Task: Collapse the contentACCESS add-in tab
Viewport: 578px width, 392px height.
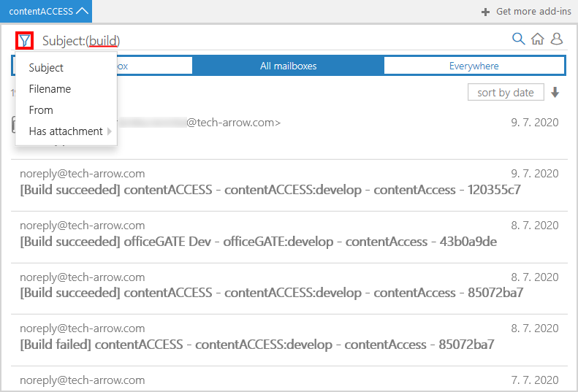Action: point(46,12)
